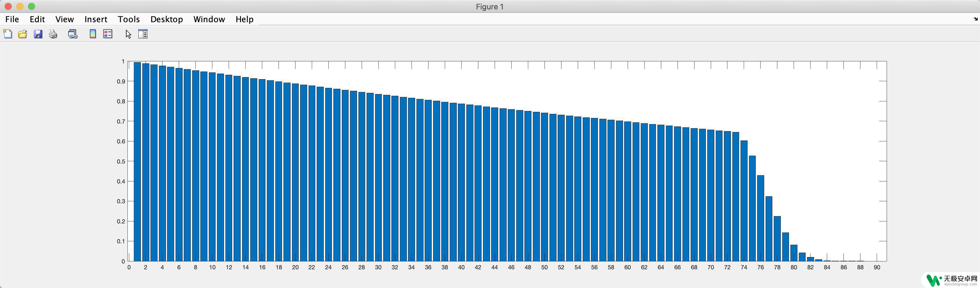
Task: Click the 'Figure 1' window title
Action: [x=490, y=6]
